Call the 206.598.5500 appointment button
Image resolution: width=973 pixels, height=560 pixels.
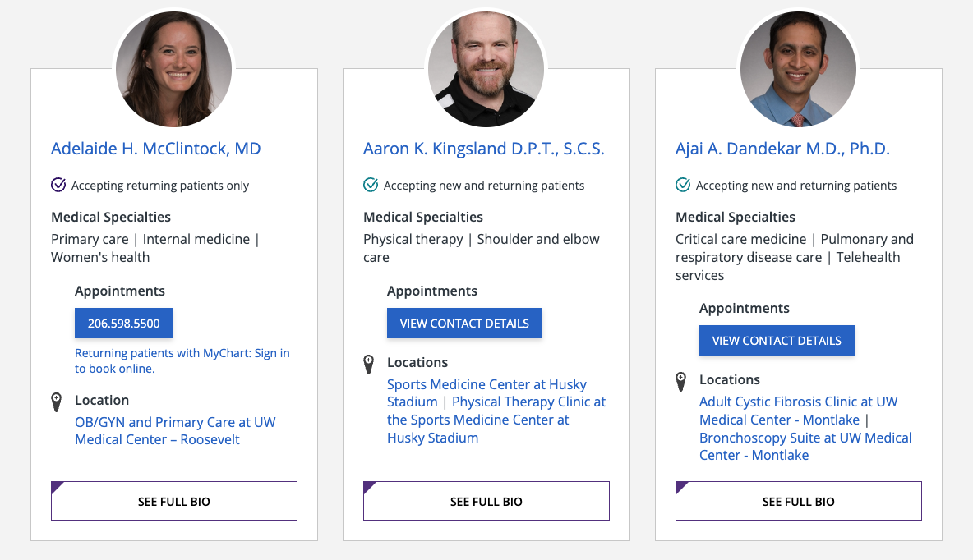pos(123,324)
